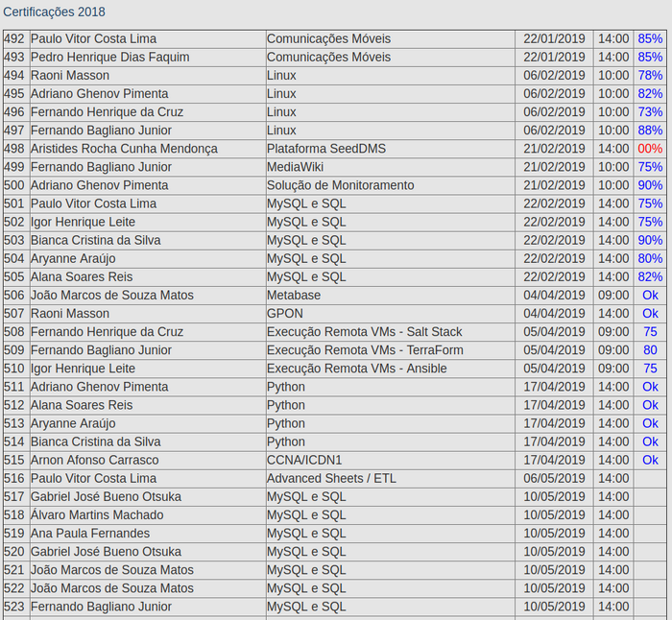This screenshot has width=672, height=620.
Task: Click the Execução Remota VMs - Ansible cell
Action: click(x=356, y=369)
